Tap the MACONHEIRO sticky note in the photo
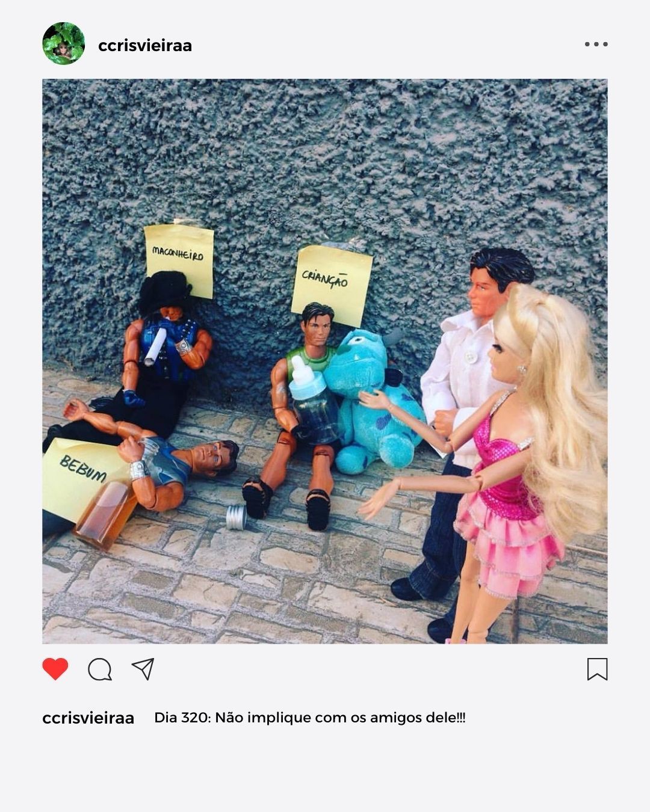 pyautogui.click(x=179, y=259)
